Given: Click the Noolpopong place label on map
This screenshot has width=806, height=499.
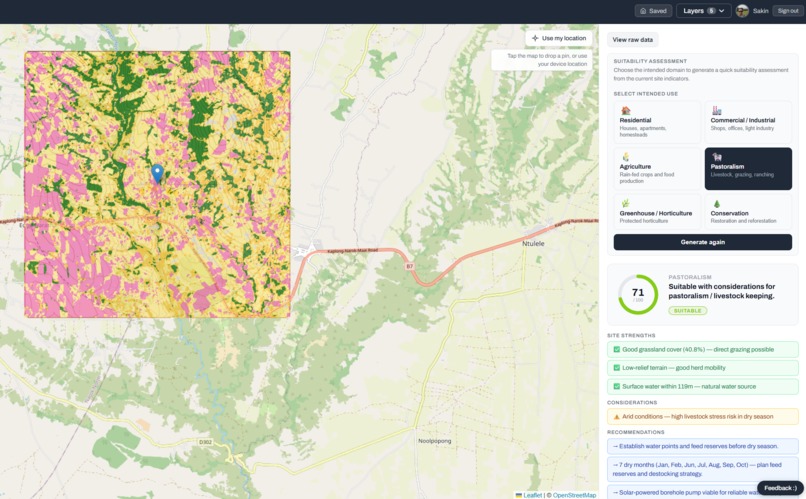Looking at the screenshot, I should pos(434,441).
